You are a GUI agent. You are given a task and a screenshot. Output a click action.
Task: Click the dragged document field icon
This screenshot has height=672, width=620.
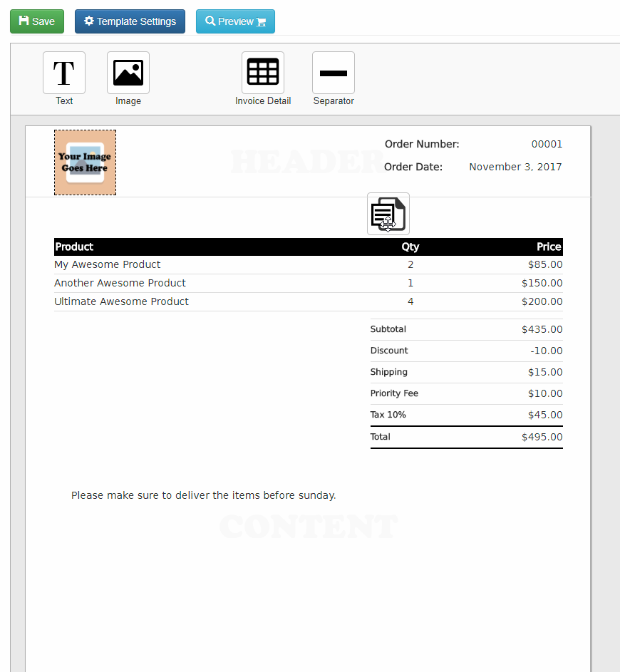tap(388, 214)
